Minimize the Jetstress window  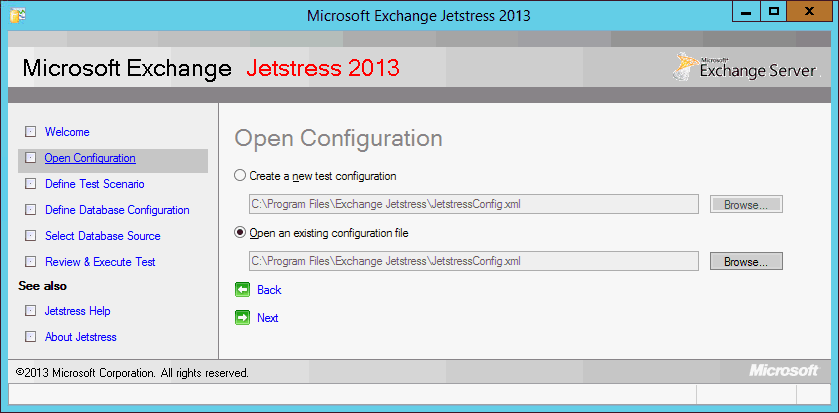(746, 11)
